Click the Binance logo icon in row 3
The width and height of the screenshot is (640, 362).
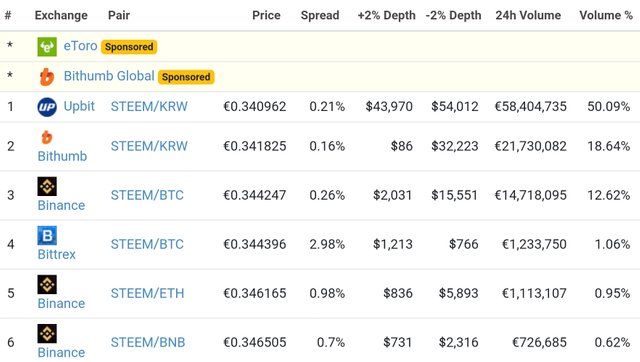coord(47,187)
